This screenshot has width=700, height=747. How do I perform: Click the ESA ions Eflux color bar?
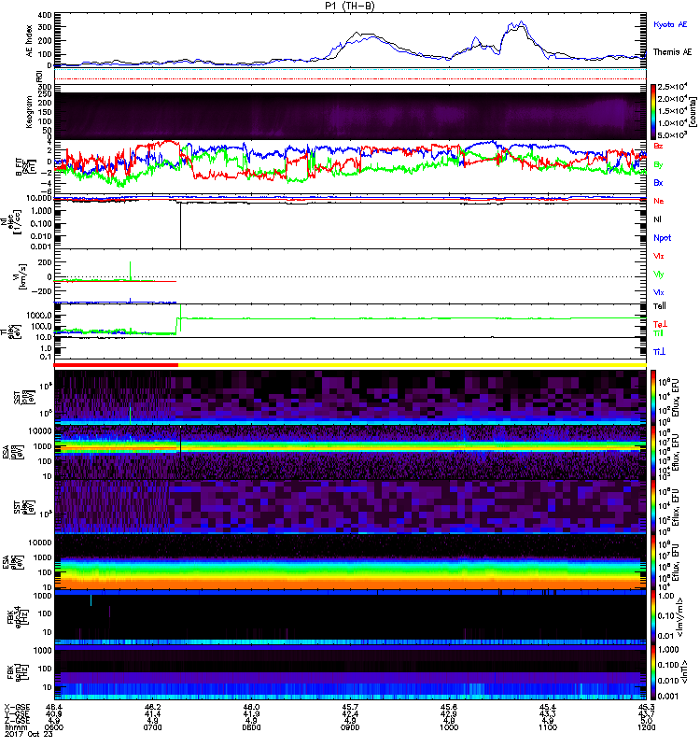coord(653,452)
